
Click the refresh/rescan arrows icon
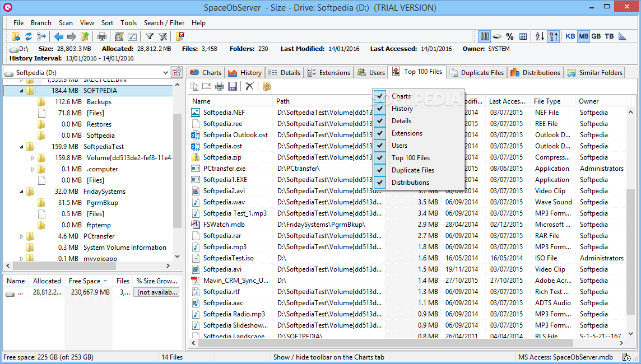[29, 36]
